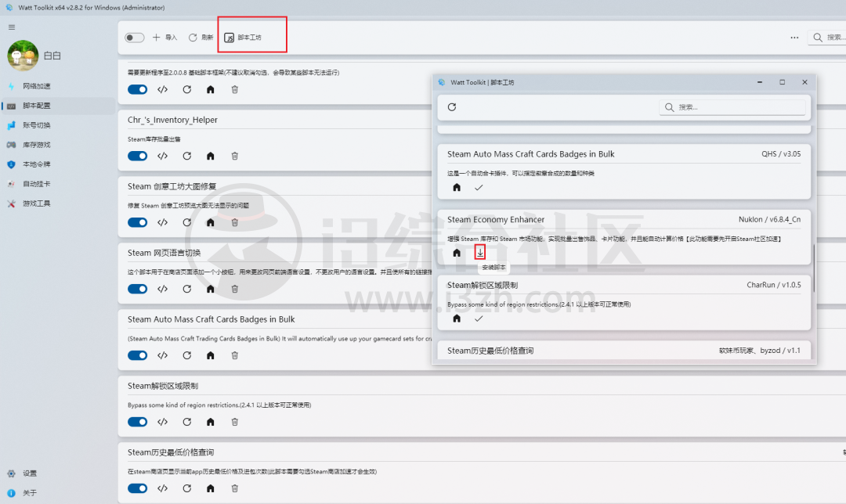Open 本地令牌 in the sidebar
This screenshot has width=846, height=504.
[58, 164]
